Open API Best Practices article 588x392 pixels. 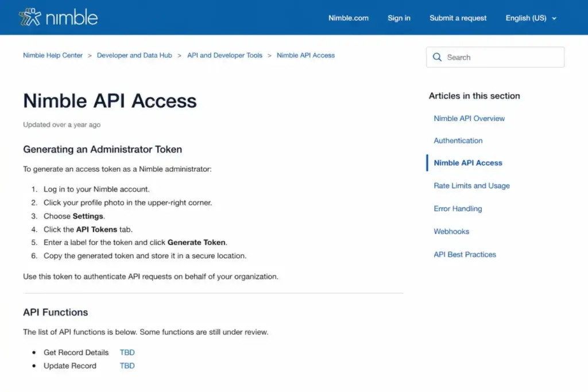click(x=465, y=254)
